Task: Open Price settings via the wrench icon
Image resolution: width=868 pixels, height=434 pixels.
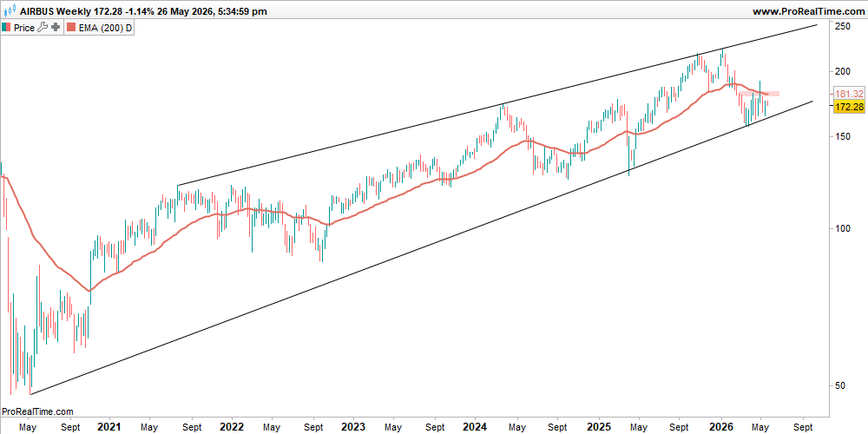Action: [43, 28]
